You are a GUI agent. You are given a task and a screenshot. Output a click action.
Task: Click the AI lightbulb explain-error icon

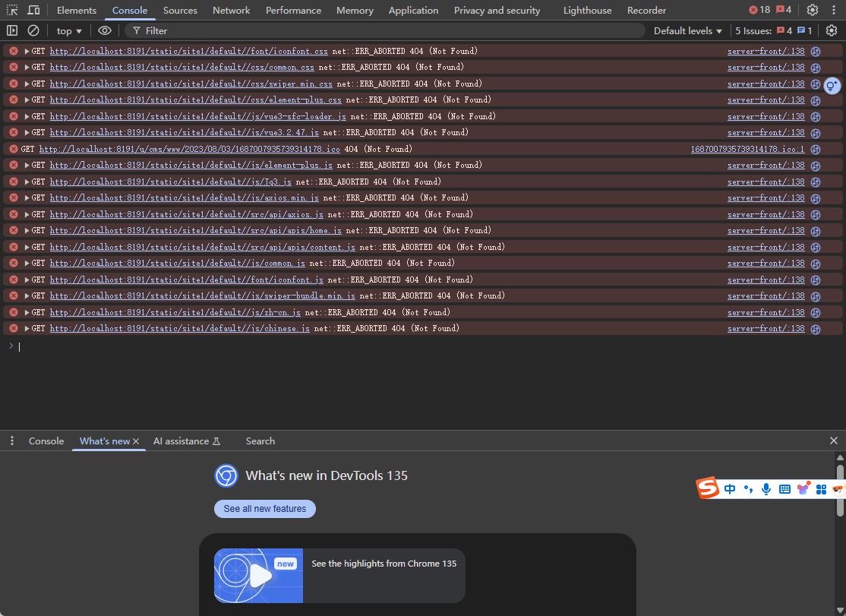[832, 85]
